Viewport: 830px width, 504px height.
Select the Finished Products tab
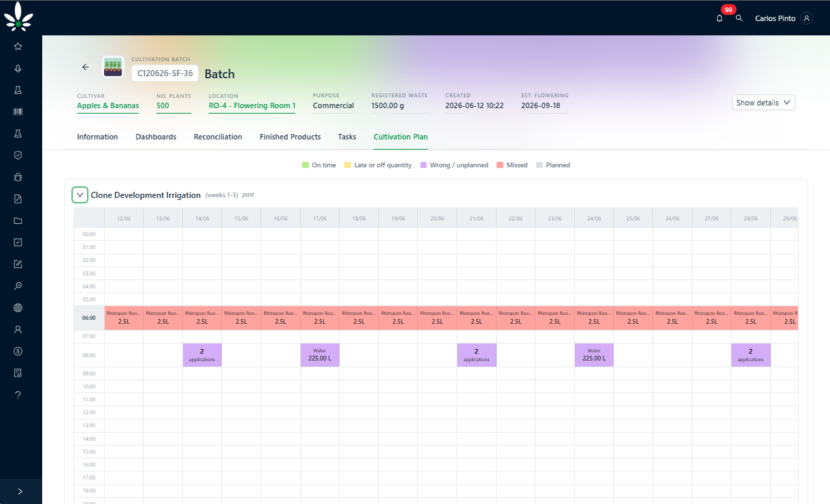pos(290,137)
